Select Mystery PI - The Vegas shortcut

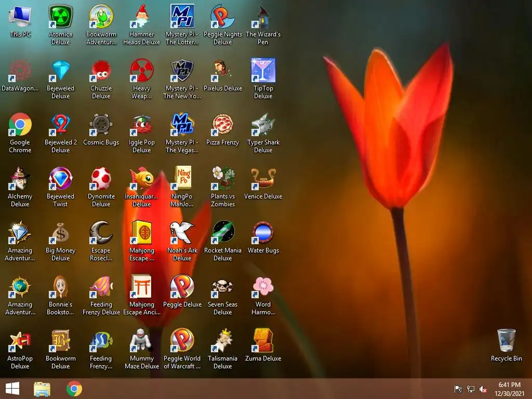point(182,124)
